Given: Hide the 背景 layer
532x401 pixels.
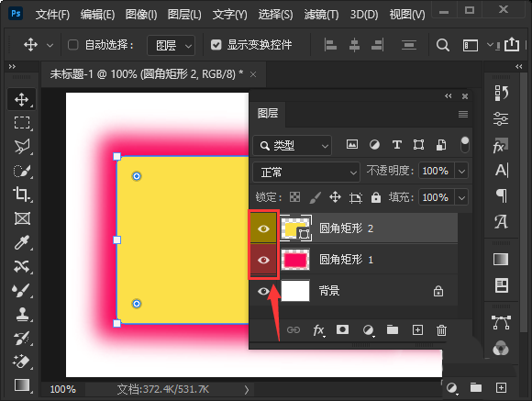Looking at the screenshot, I should [x=263, y=291].
